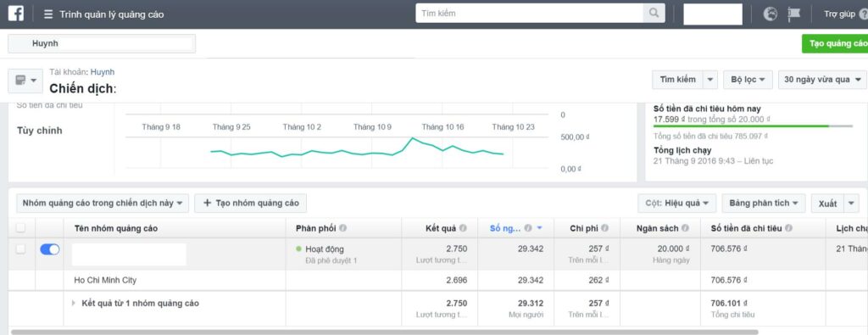Click the help question mark icon
868x335 pixels.
(x=864, y=14)
